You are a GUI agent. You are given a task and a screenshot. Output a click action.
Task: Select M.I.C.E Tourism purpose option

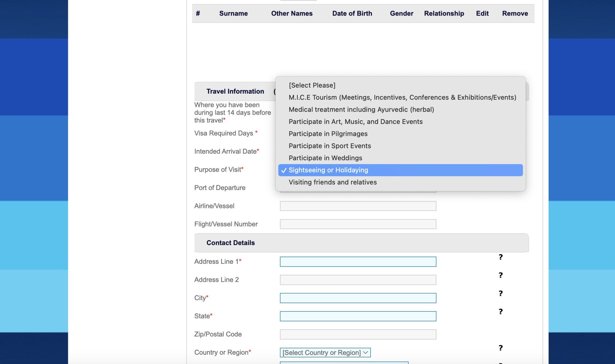coord(400,98)
